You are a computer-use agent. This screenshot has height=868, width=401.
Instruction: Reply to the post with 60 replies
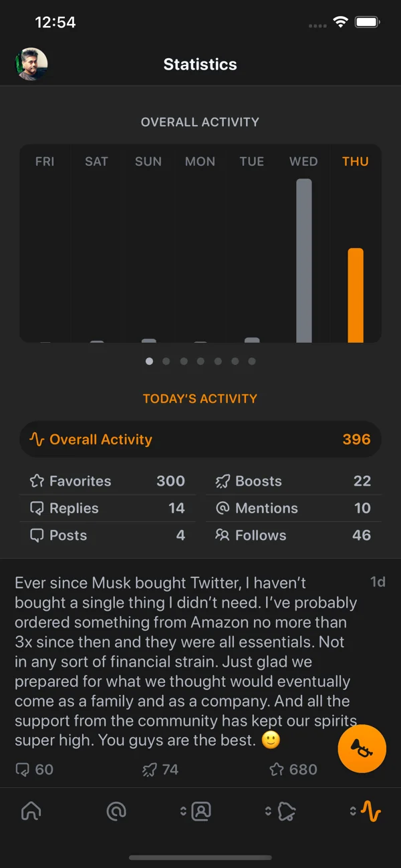pos(23,769)
